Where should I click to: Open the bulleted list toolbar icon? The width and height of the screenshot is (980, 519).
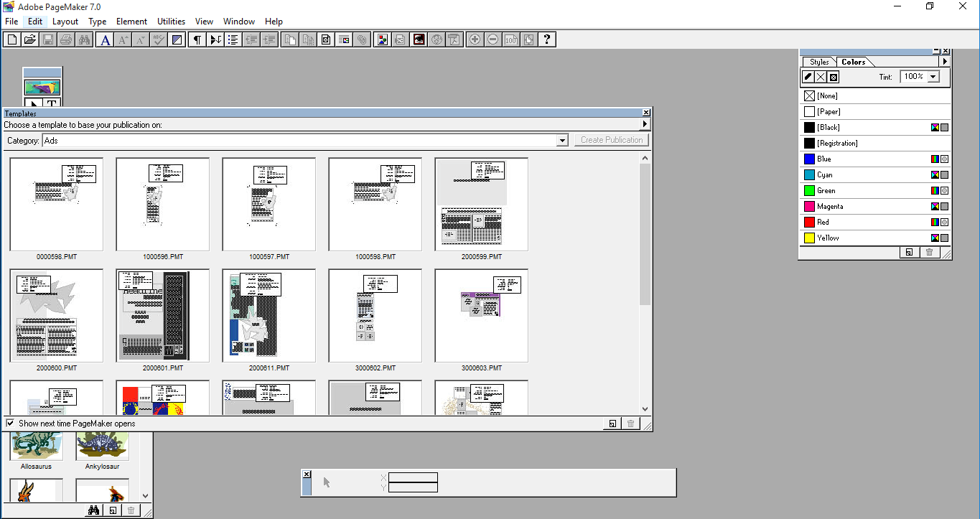click(233, 39)
